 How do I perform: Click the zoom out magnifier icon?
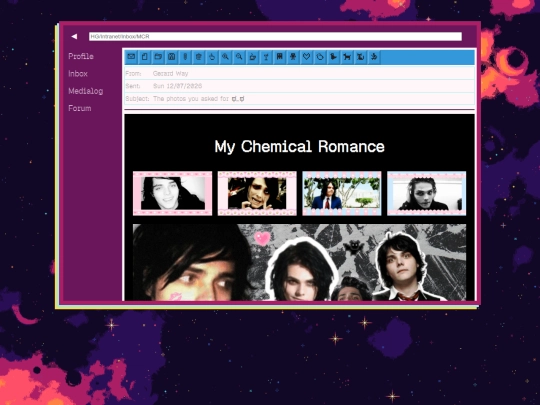239,57
